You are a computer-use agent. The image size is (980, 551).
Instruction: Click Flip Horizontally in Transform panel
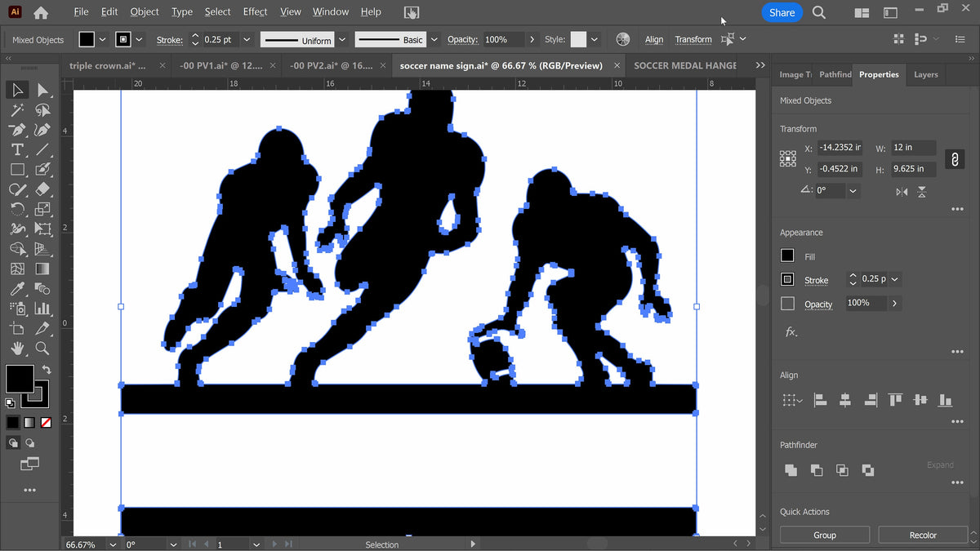(x=902, y=192)
